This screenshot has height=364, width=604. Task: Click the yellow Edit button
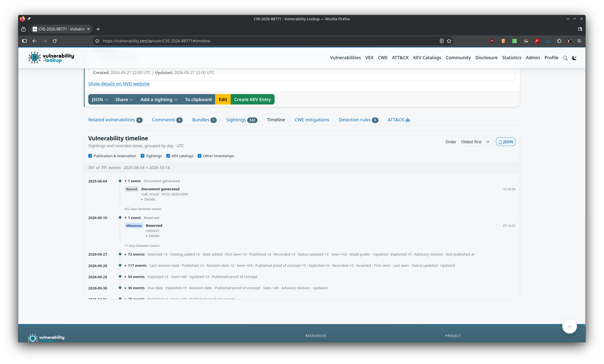(223, 99)
